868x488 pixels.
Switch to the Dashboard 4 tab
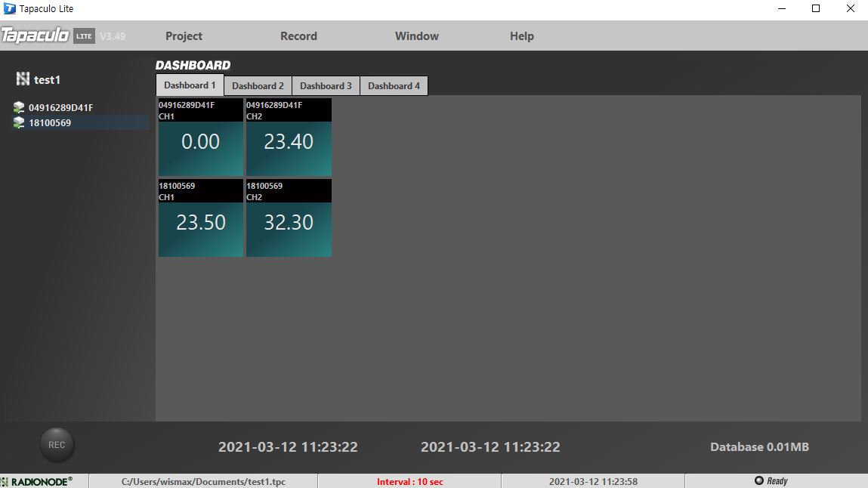pyautogui.click(x=394, y=86)
